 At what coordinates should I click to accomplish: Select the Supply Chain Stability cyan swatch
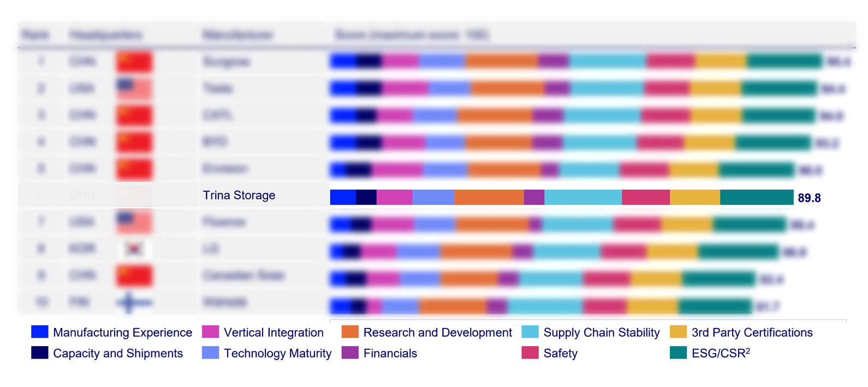click(x=530, y=332)
